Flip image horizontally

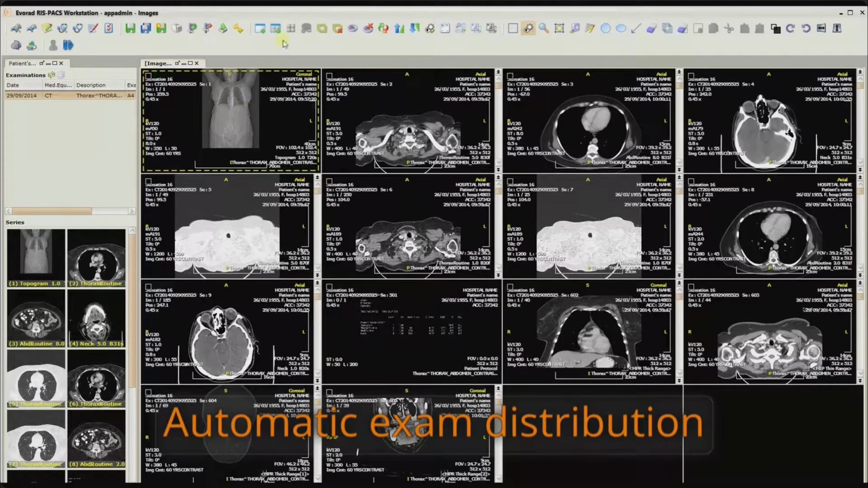click(x=821, y=28)
